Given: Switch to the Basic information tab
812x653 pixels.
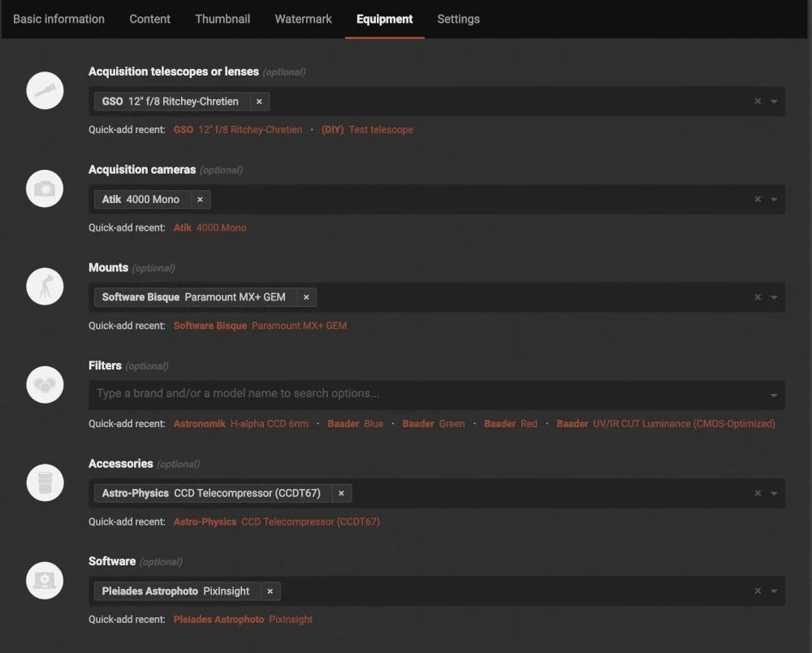Looking at the screenshot, I should tap(59, 19).
